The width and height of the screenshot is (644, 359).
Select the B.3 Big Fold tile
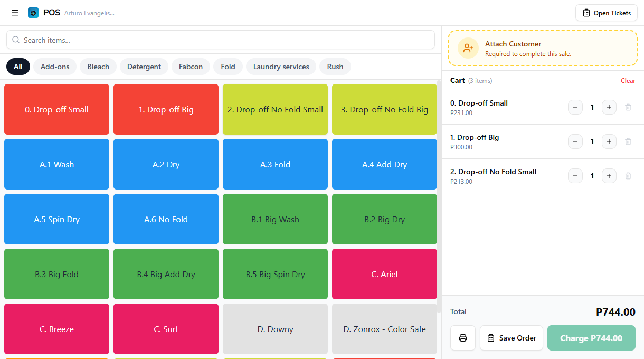click(56, 274)
